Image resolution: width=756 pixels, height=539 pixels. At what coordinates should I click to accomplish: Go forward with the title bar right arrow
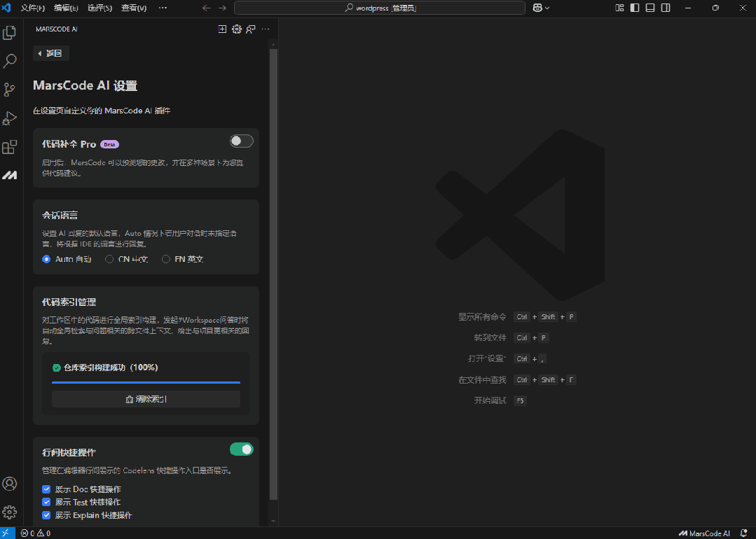pyautogui.click(x=222, y=8)
